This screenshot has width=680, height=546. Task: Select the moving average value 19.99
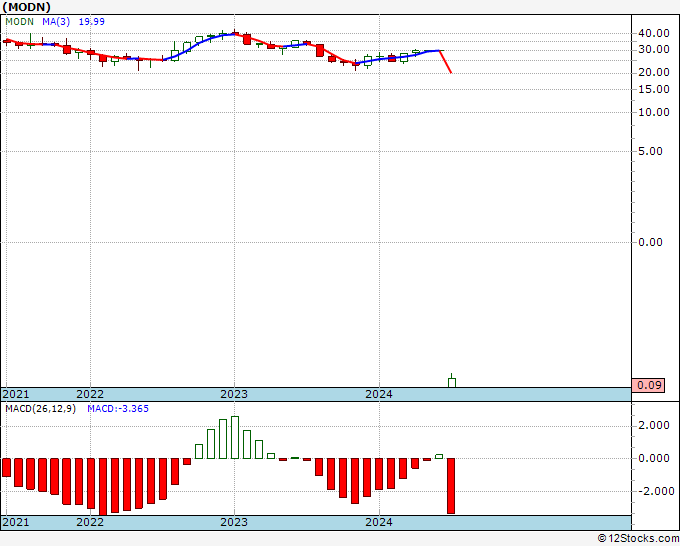coord(92,22)
